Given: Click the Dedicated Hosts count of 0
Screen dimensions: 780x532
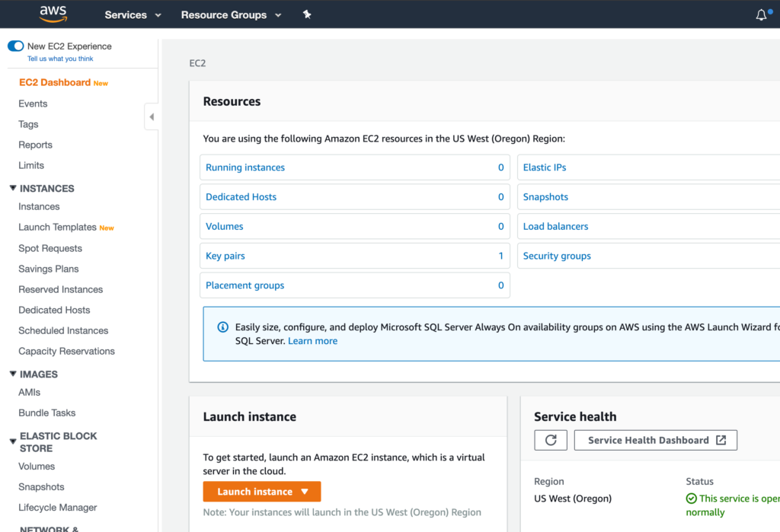Looking at the screenshot, I should (x=501, y=197).
